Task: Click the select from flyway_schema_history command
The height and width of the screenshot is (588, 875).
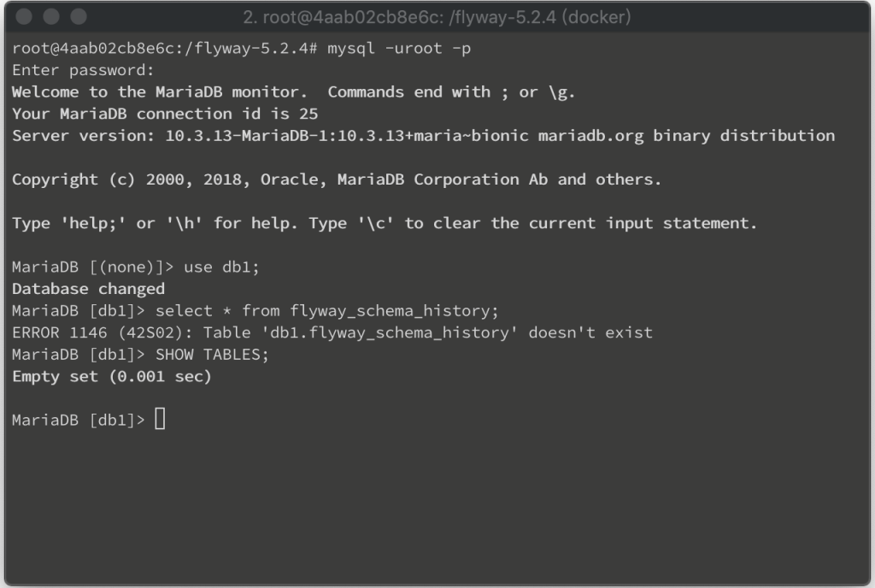Action: [327, 311]
